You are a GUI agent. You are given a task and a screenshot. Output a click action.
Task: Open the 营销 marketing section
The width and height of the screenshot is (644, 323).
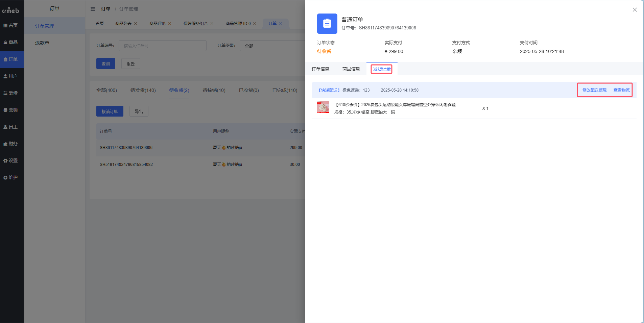coord(11,109)
